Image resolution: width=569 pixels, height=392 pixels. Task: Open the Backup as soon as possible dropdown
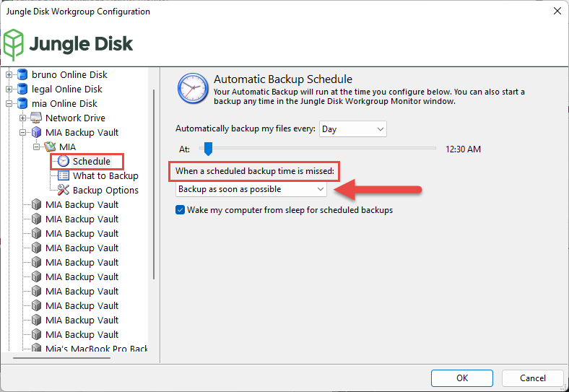pyautogui.click(x=251, y=189)
